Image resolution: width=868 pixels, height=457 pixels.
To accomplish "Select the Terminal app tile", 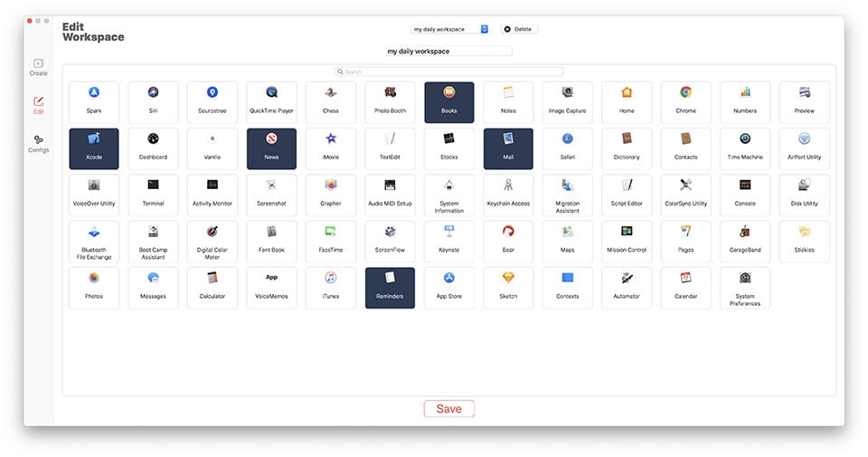I will (x=154, y=195).
